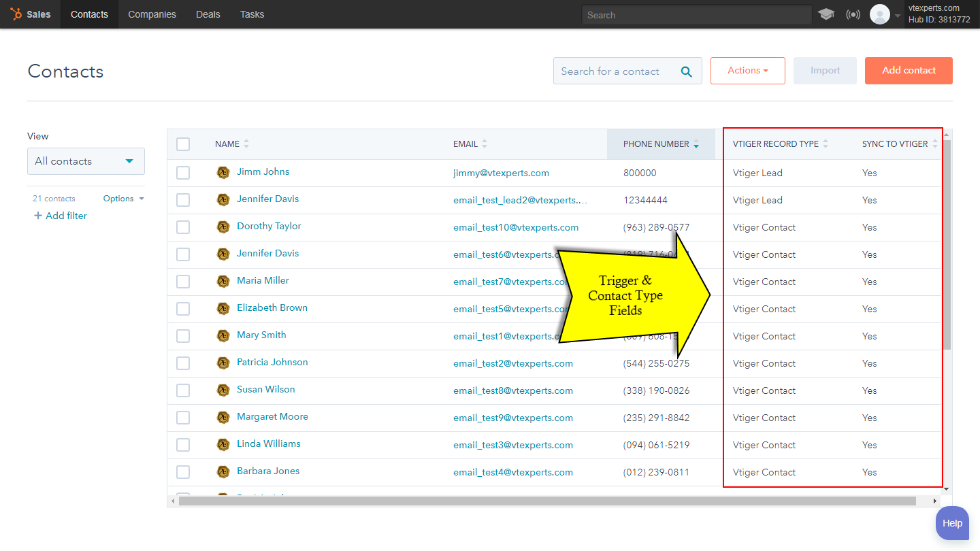Open Margaret Moore contact record

click(x=272, y=417)
